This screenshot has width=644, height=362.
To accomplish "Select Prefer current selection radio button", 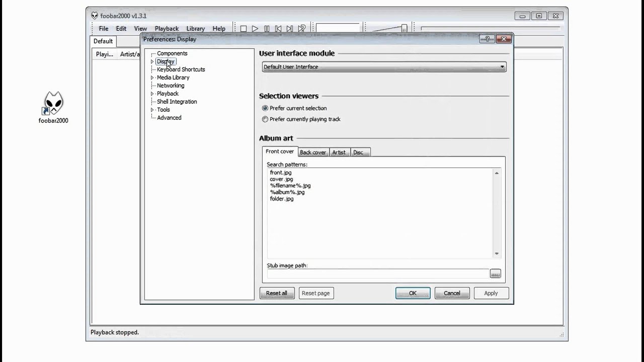I will [x=265, y=108].
